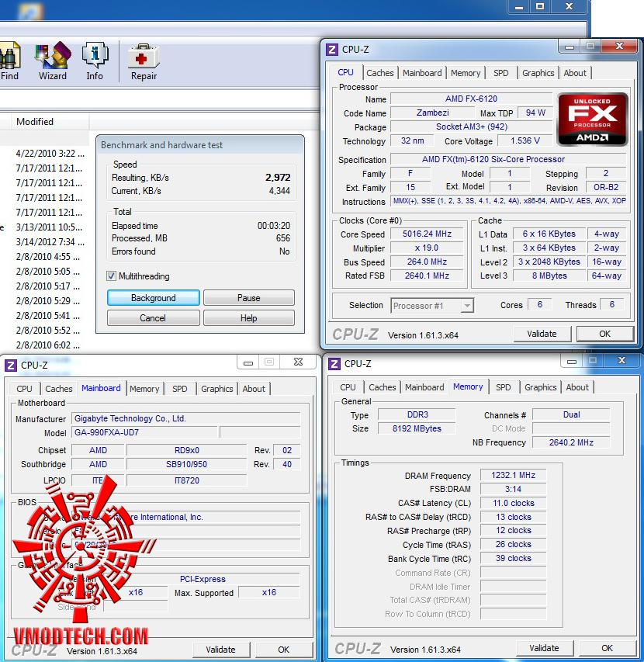Viewport: 644px width, 662px height.
Task: Pause the benchmark test
Action: point(248,298)
